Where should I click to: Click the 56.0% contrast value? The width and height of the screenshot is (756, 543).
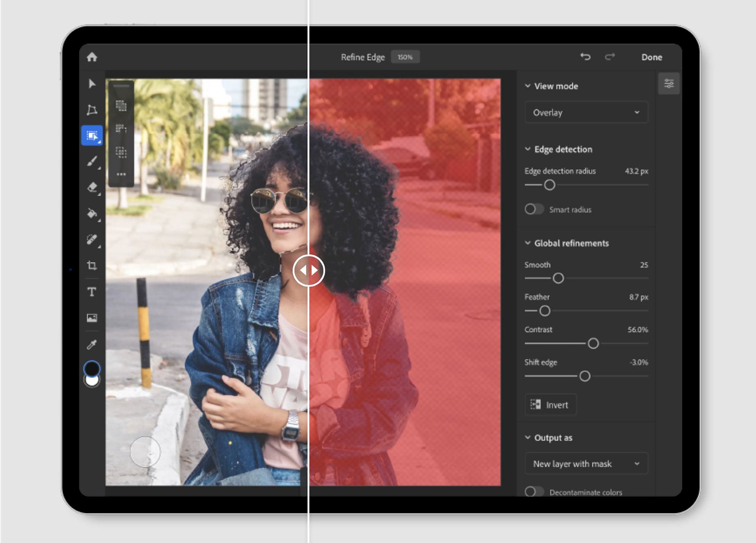click(638, 330)
